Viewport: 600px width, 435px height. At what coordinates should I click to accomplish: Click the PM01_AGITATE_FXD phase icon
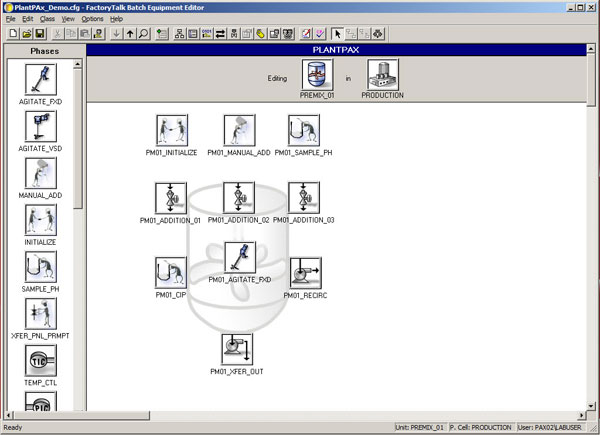coord(240,257)
